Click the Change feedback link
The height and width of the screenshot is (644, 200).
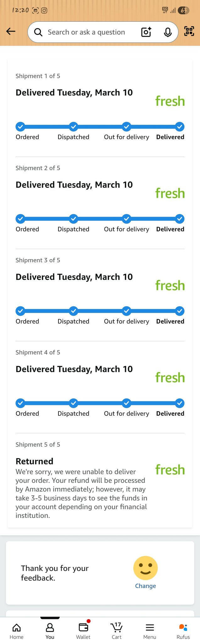pos(145,586)
